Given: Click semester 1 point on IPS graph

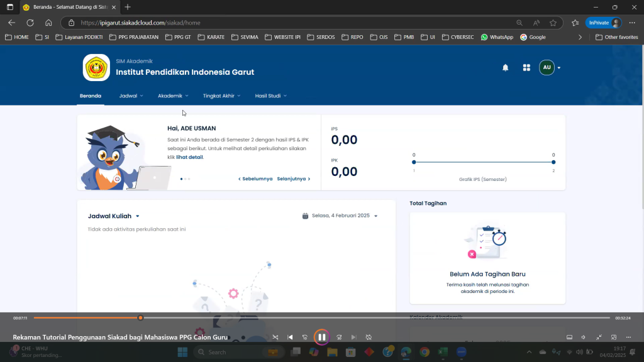Looking at the screenshot, I should coord(414,162).
